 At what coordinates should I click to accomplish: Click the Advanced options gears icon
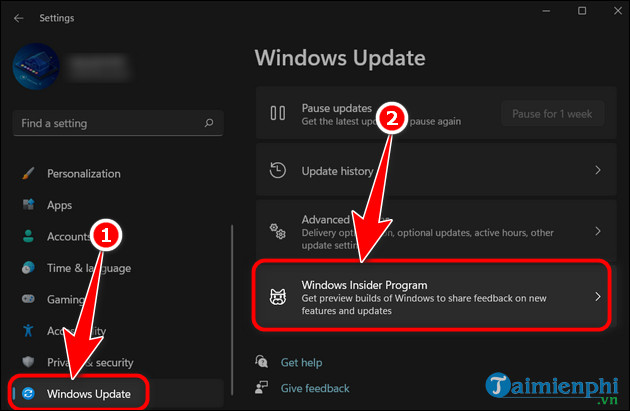coord(278,231)
